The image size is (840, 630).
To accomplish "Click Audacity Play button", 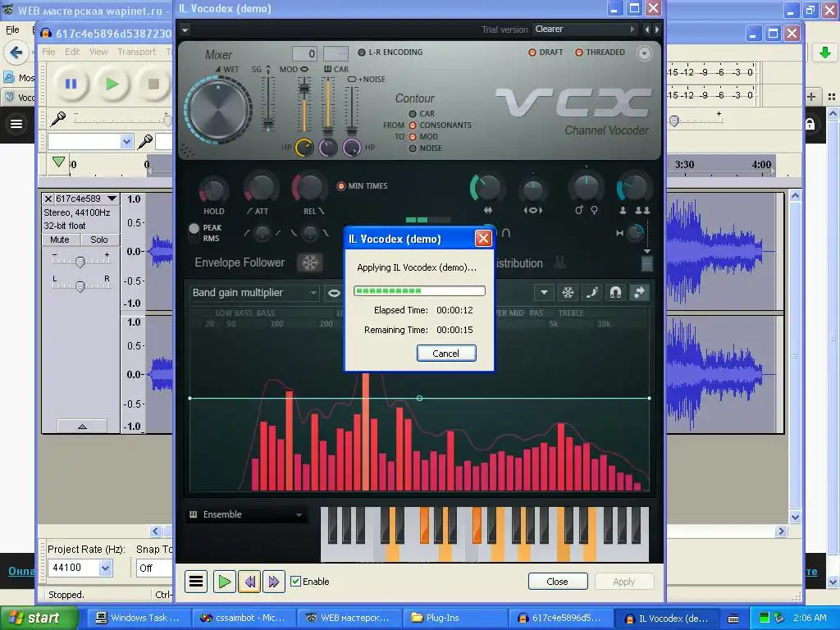I will click(x=112, y=84).
